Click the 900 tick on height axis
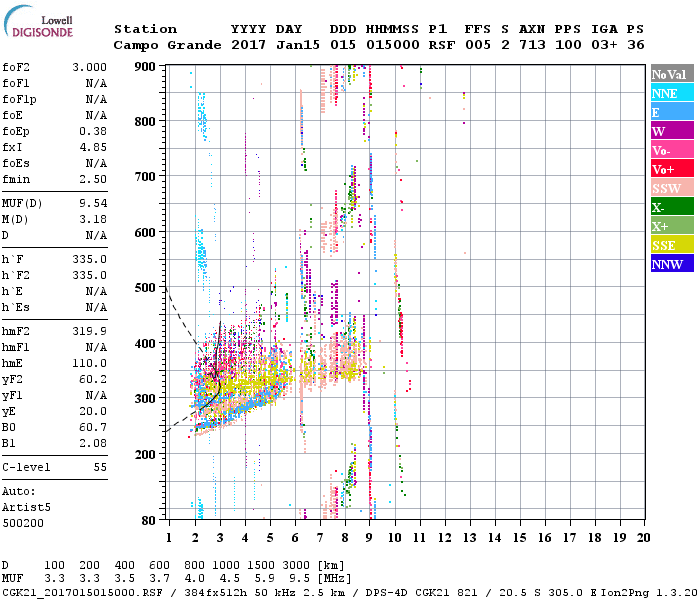The height and width of the screenshot is (600, 700). tap(146, 66)
